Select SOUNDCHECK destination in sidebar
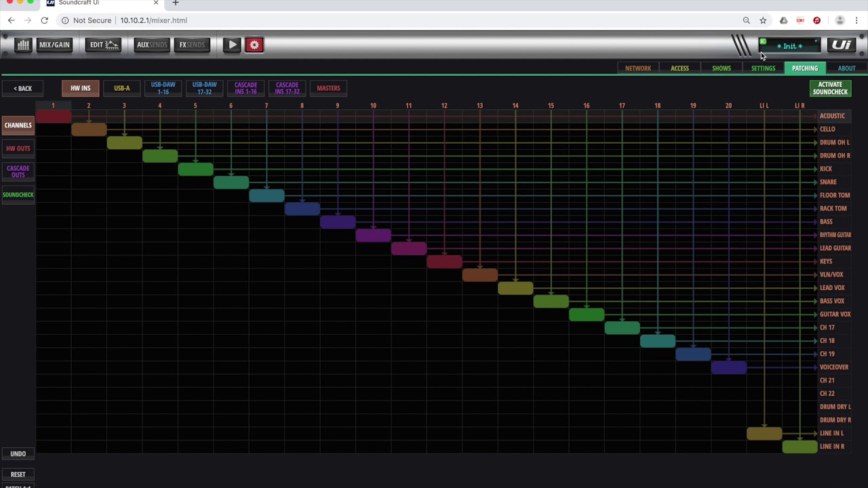Image resolution: width=868 pixels, height=488 pixels. (18, 195)
